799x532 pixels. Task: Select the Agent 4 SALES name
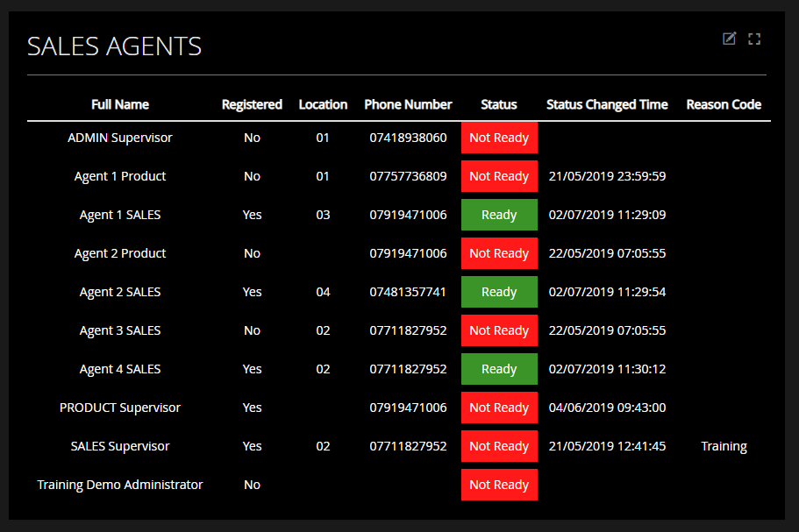pyautogui.click(x=120, y=369)
